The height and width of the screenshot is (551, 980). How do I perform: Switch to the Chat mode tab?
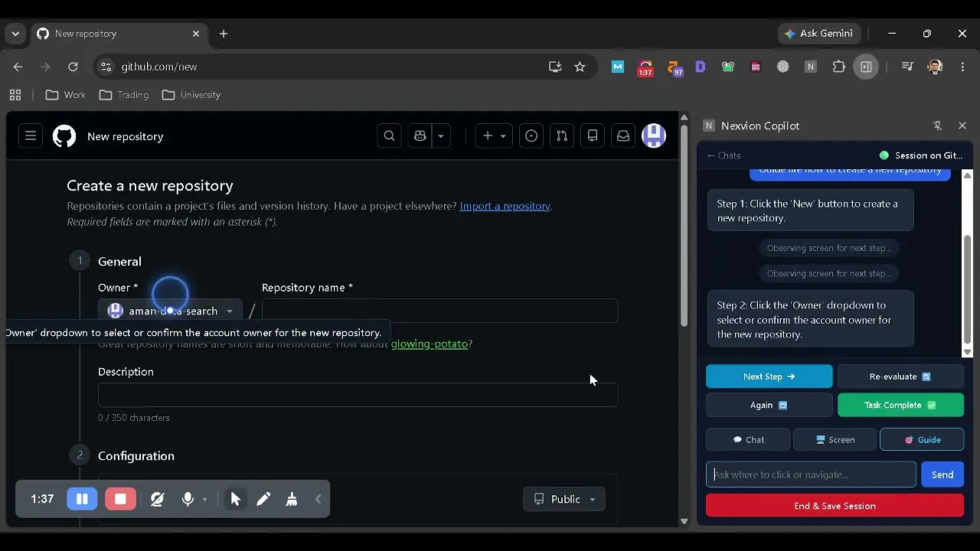click(748, 439)
